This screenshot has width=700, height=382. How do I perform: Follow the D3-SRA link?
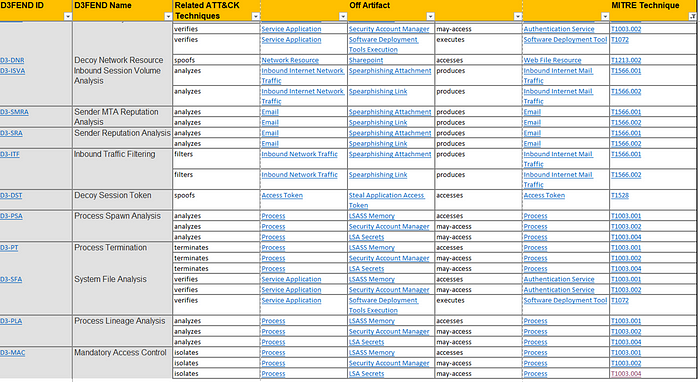click(x=11, y=133)
